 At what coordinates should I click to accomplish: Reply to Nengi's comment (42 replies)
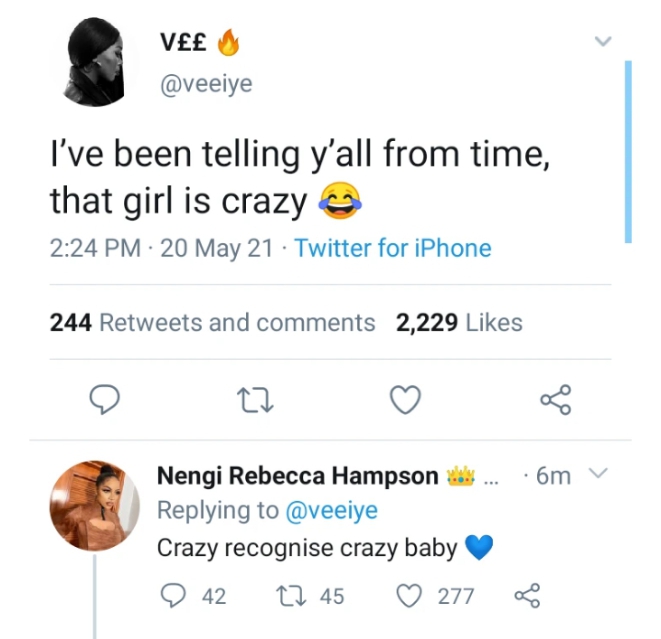pos(174,596)
